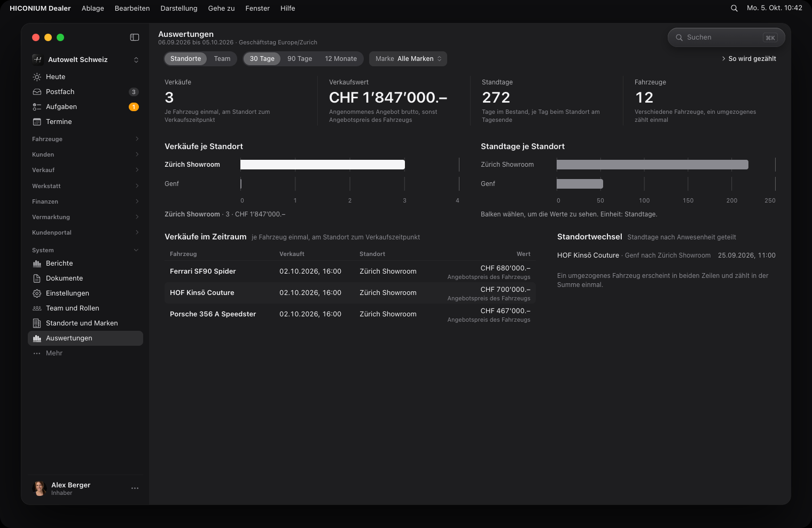The width and height of the screenshot is (812, 528).
Task: Open the Darstellung menu
Action: tap(179, 8)
